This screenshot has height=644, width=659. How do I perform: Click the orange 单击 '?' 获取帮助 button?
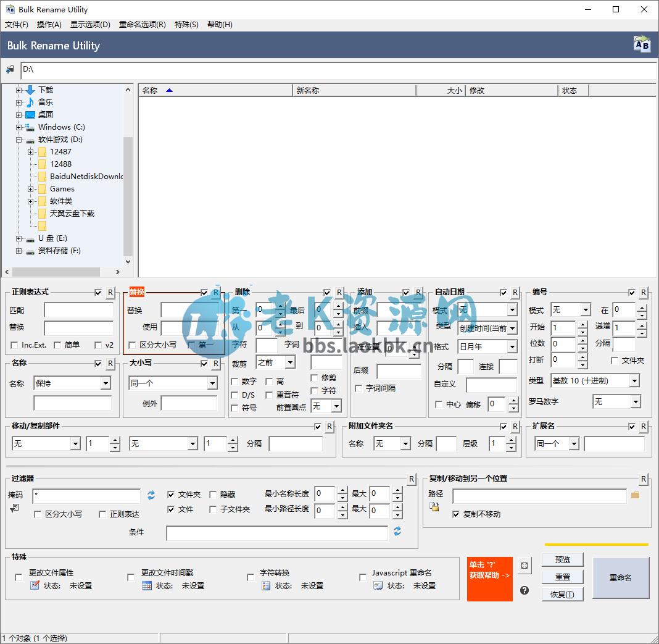pyautogui.click(x=490, y=579)
